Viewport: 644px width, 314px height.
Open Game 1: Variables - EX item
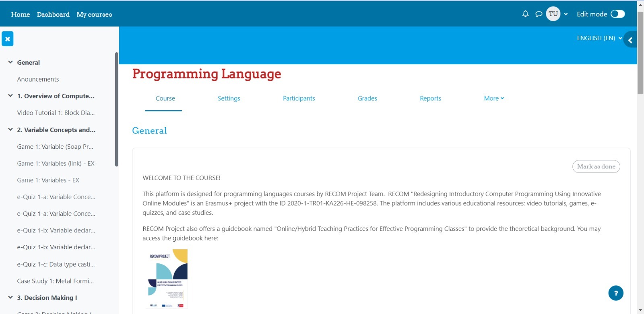coord(48,180)
